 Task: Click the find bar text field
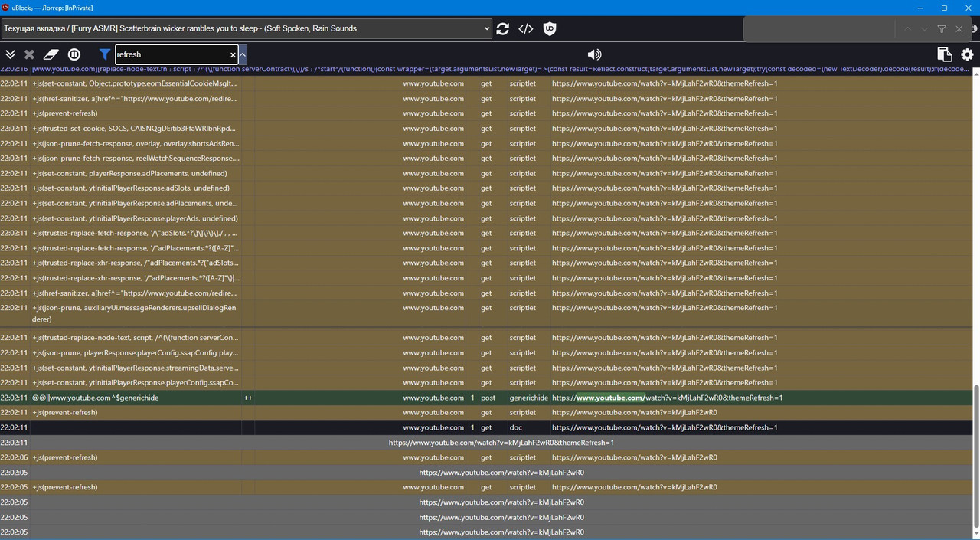tap(819, 29)
